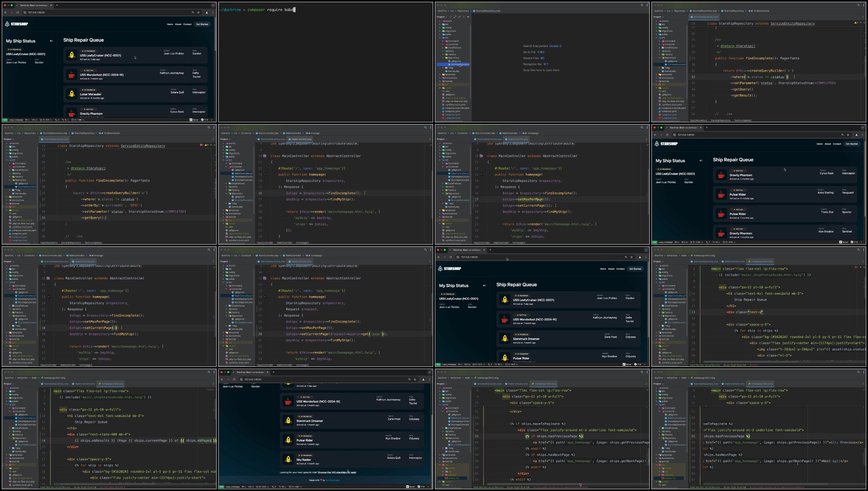Click About link in frame listing Lunar Marauder
868x491 pixels.
point(178,24)
